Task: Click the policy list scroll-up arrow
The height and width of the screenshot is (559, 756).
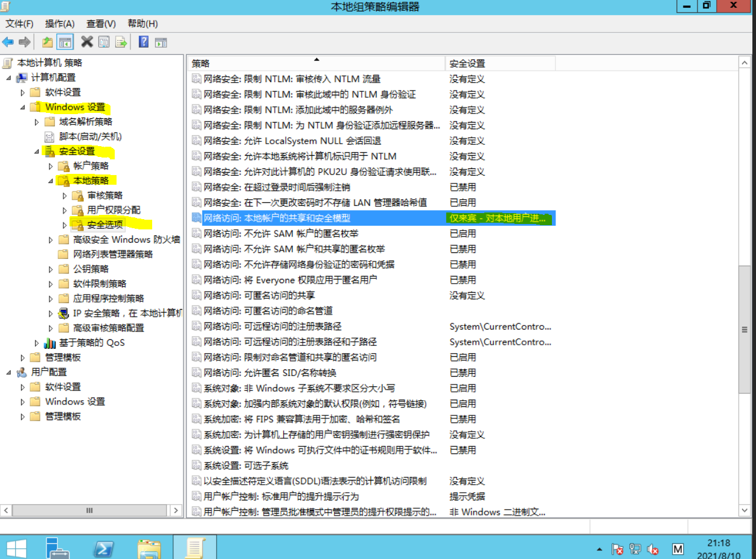Action: click(x=745, y=63)
